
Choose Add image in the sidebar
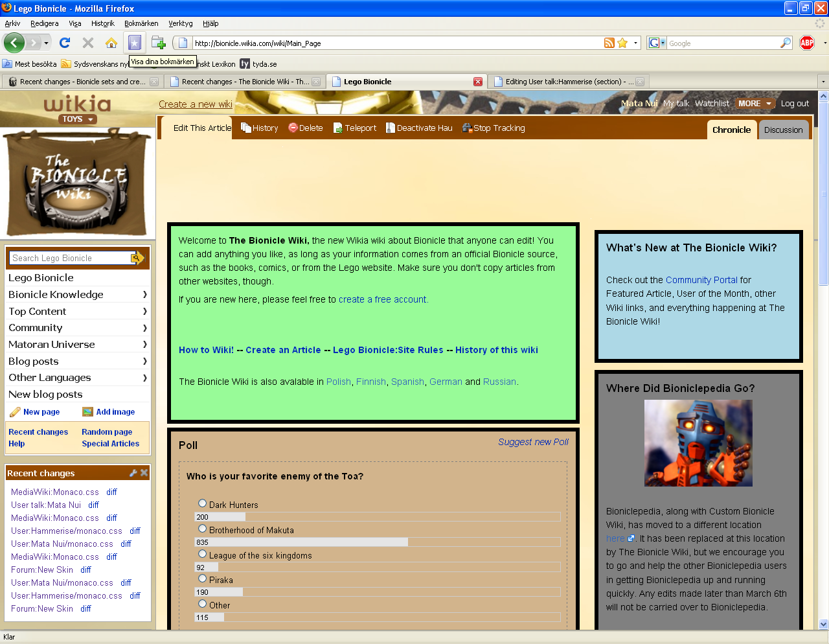coord(109,412)
